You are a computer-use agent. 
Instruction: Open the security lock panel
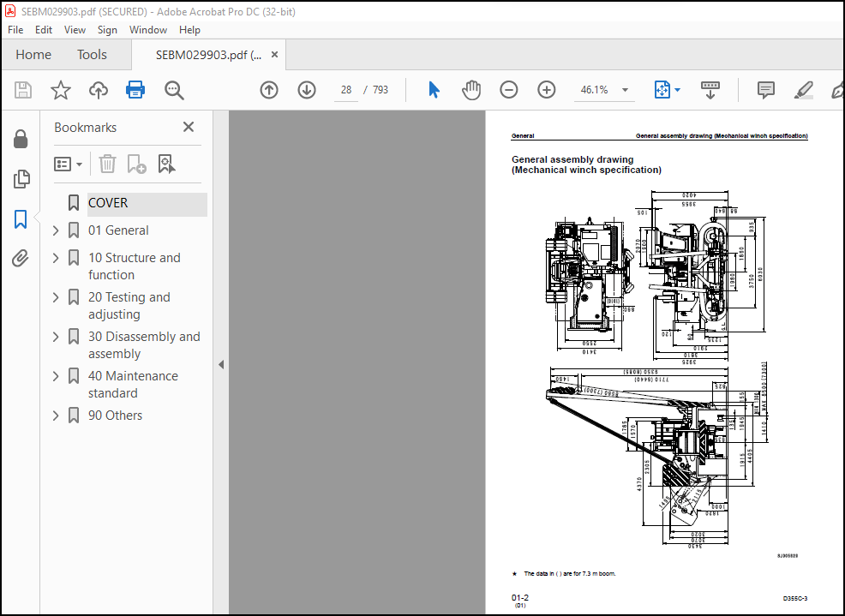coord(21,139)
